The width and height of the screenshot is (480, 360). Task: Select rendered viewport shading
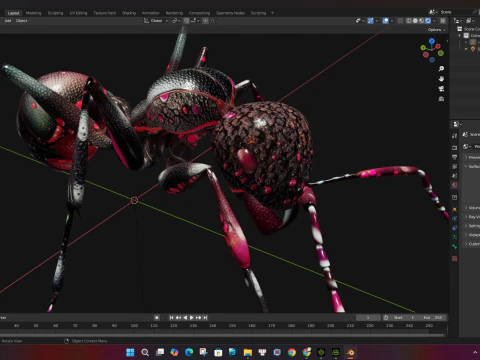pyautogui.click(x=428, y=21)
